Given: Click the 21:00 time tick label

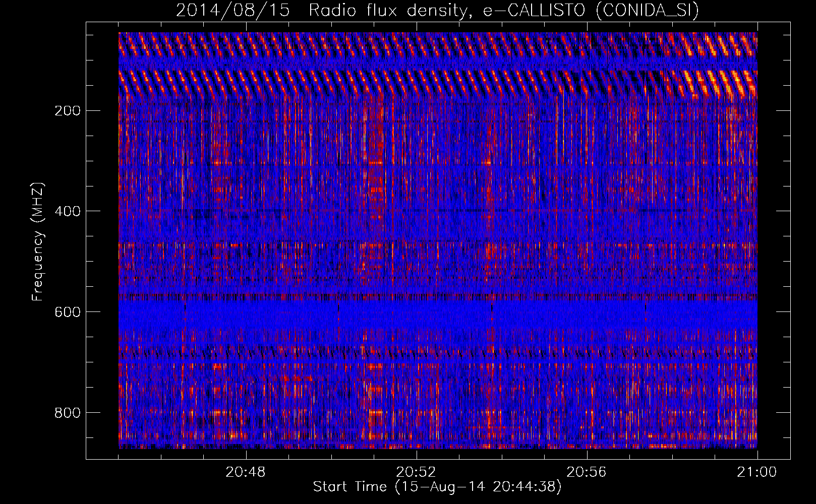Looking at the screenshot, I should point(757,472).
